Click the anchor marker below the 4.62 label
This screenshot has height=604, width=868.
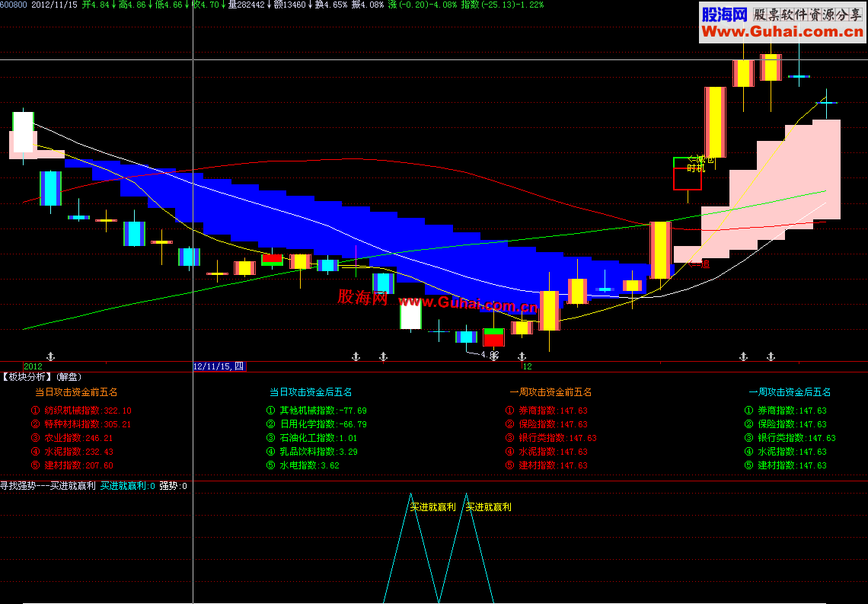pos(494,356)
